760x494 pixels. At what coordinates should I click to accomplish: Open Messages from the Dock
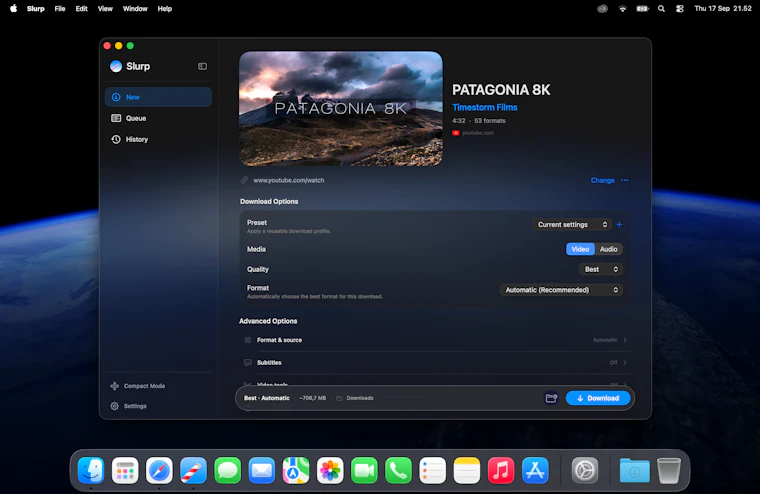coord(228,470)
